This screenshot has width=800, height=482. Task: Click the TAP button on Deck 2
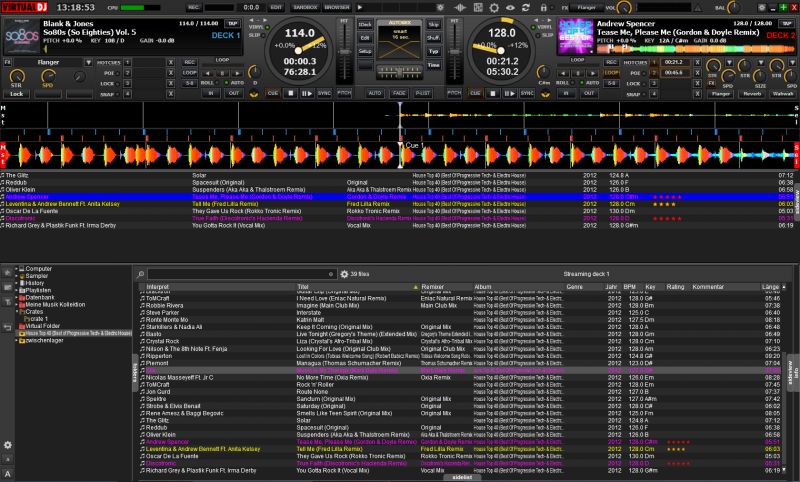[x=785, y=23]
